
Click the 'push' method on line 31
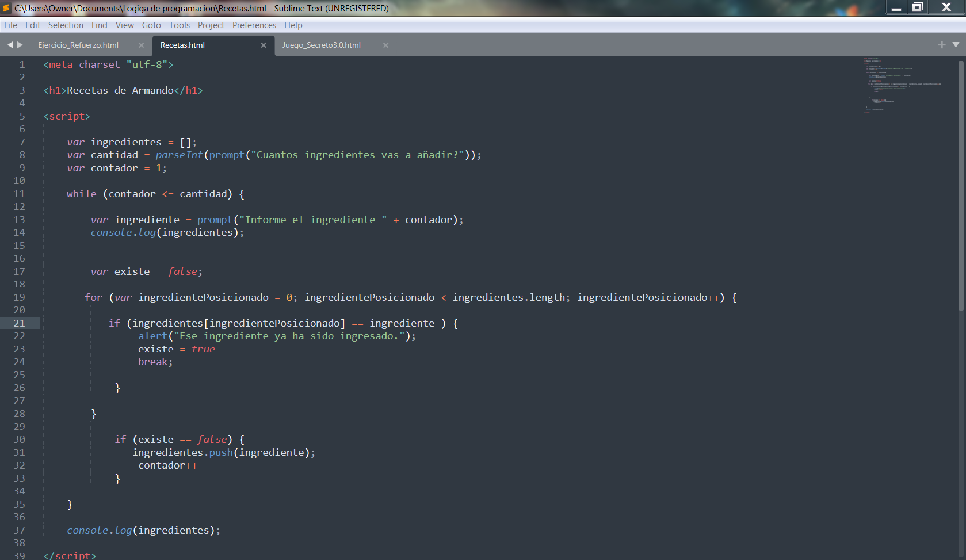221,452
